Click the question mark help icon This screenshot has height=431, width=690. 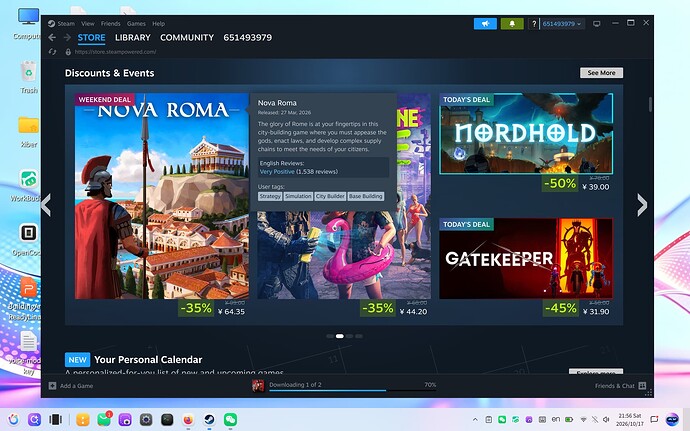coord(534,24)
